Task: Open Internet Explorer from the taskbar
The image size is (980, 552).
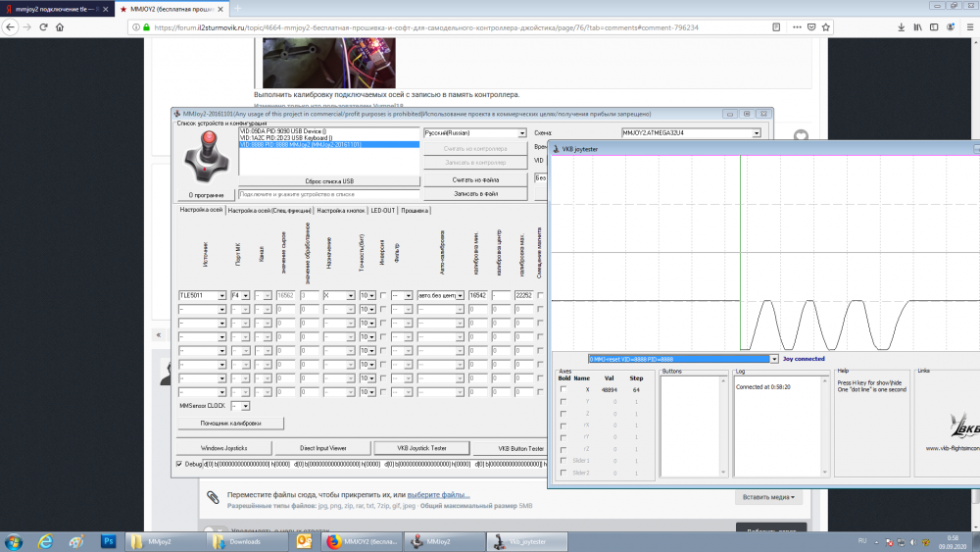Action: coord(45,541)
